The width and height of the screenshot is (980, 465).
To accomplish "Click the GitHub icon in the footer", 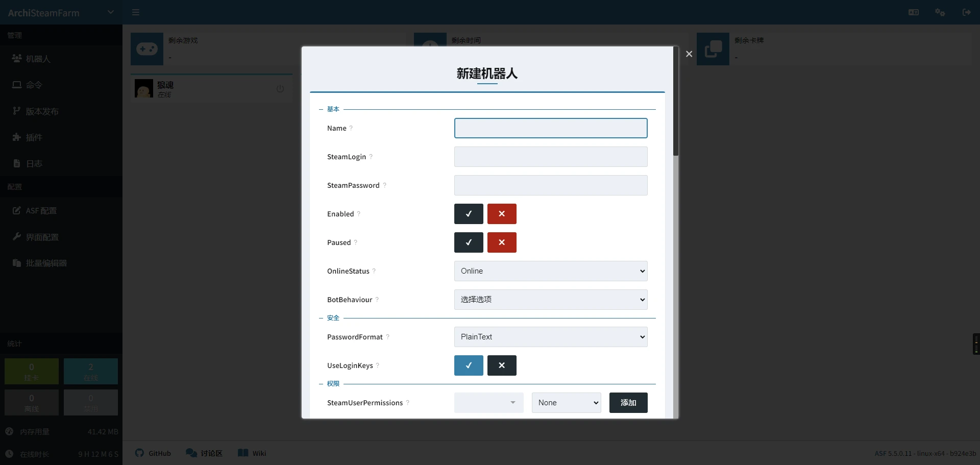I will (x=139, y=453).
